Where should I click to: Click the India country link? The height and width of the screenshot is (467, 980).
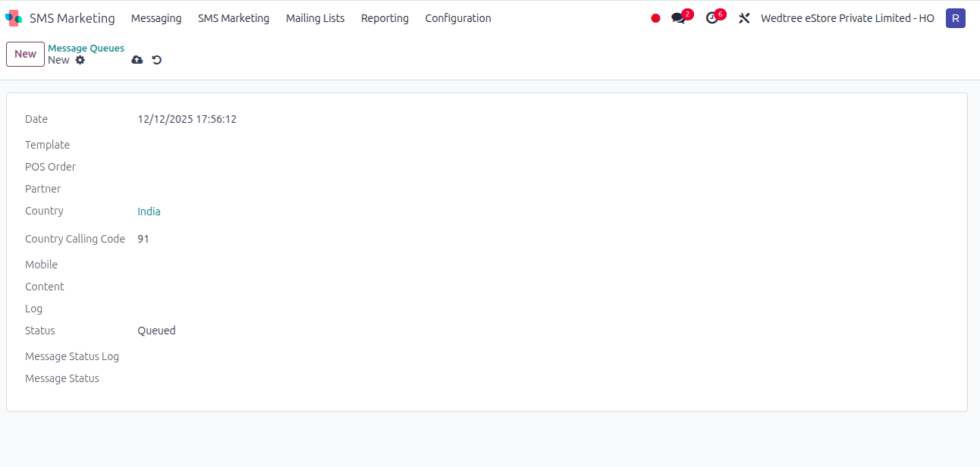coord(149,211)
